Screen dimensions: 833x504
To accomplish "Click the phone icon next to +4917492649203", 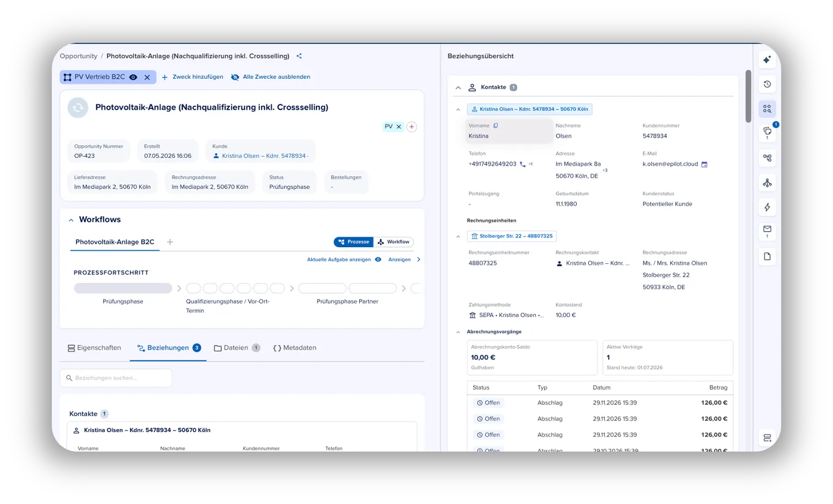I will tap(523, 164).
